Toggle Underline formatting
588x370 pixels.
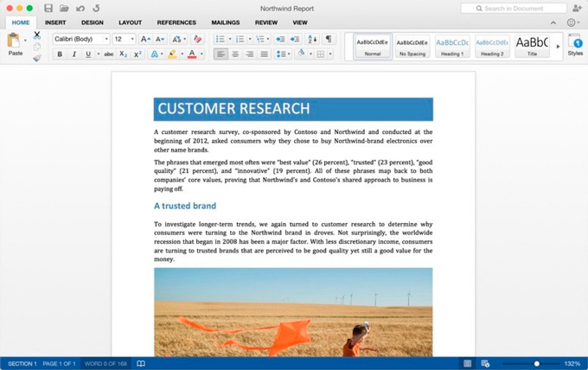(87, 54)
